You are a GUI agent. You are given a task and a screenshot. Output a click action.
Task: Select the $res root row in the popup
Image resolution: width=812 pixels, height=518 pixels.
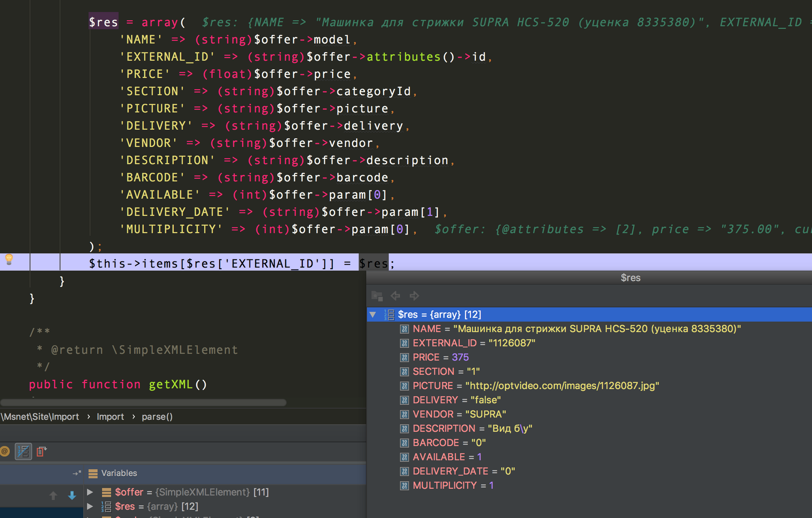(x=589, y=314)
